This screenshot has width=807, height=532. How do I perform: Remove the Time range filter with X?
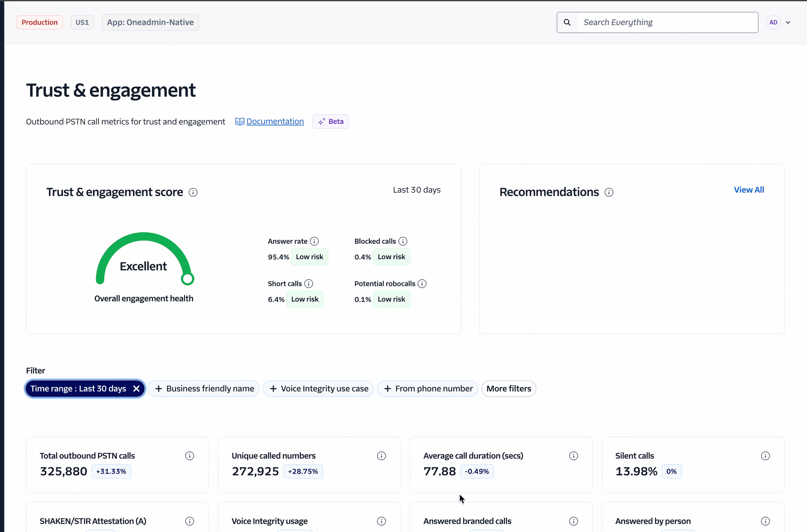click(x=136, y=389)
